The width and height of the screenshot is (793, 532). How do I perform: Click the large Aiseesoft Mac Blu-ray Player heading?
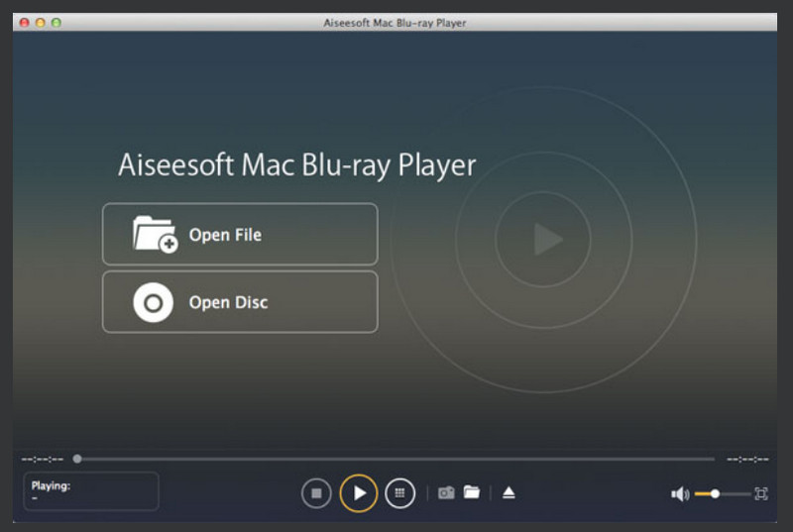pos(296,165)
